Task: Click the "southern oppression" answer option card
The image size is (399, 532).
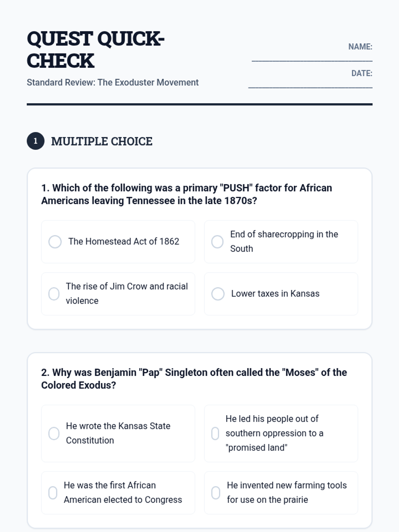Action: coord(281,433)
